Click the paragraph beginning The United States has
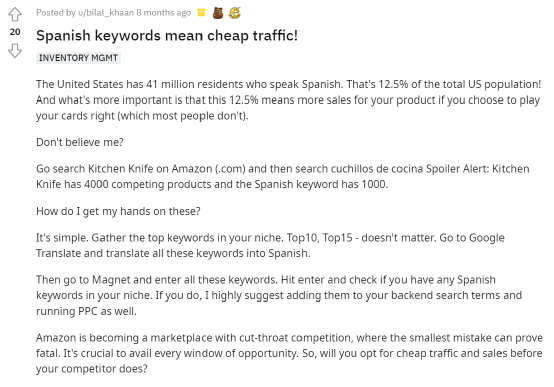 tap(288, 100)
